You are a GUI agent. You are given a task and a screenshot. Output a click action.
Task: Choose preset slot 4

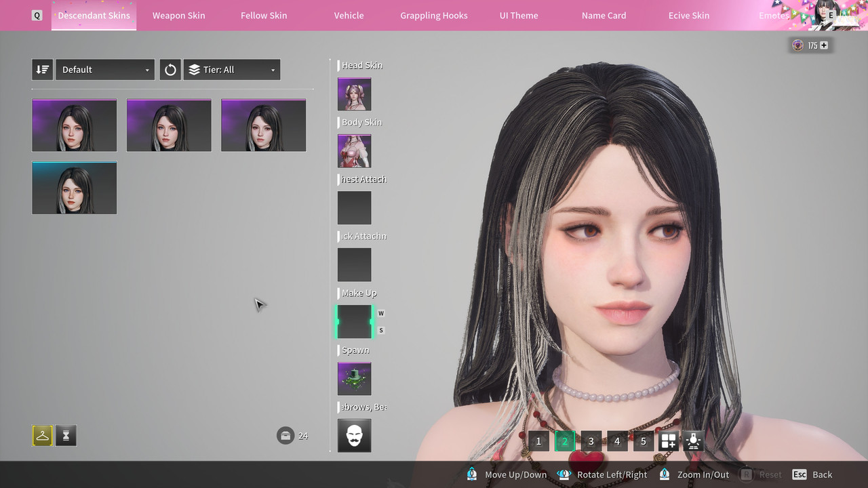point(617,441)
